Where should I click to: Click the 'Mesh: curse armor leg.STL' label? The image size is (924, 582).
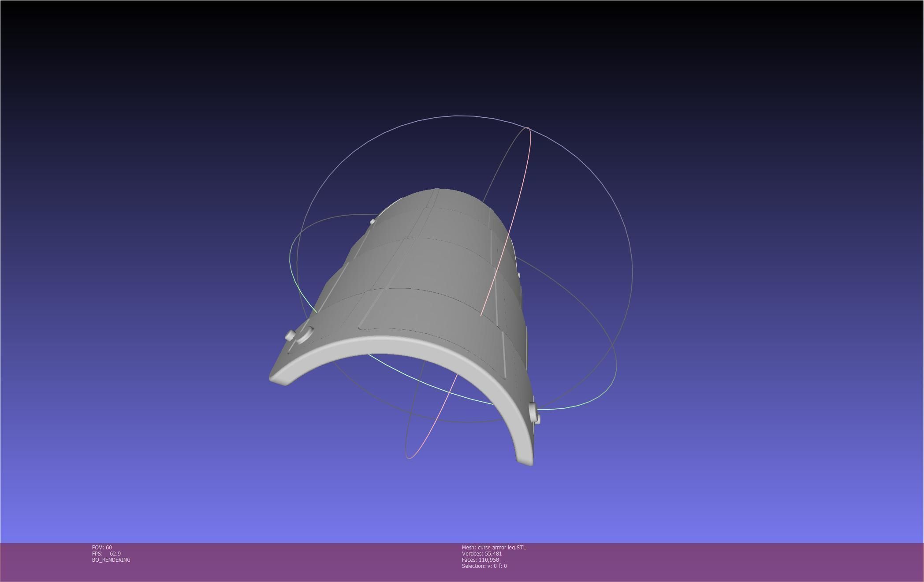pos(494,547)
